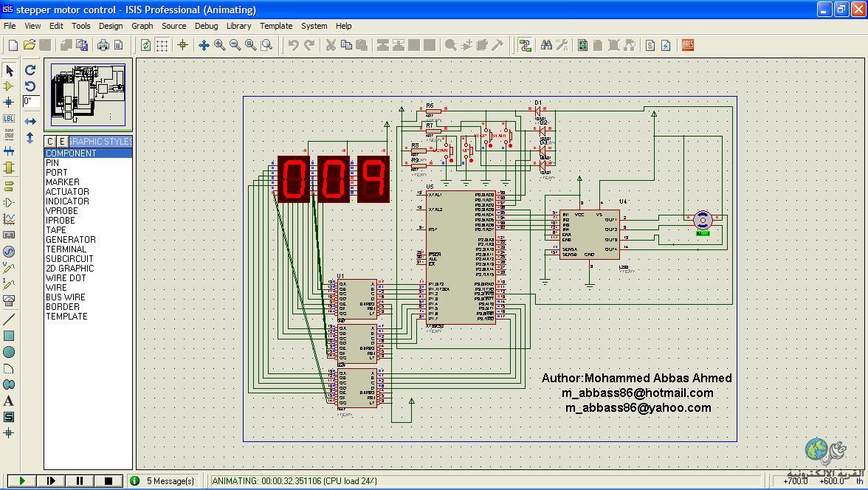Click the Zoom to Area icon
Image resolution: width=868 pixels, height=490 pixels.
(x=267, y=46)
